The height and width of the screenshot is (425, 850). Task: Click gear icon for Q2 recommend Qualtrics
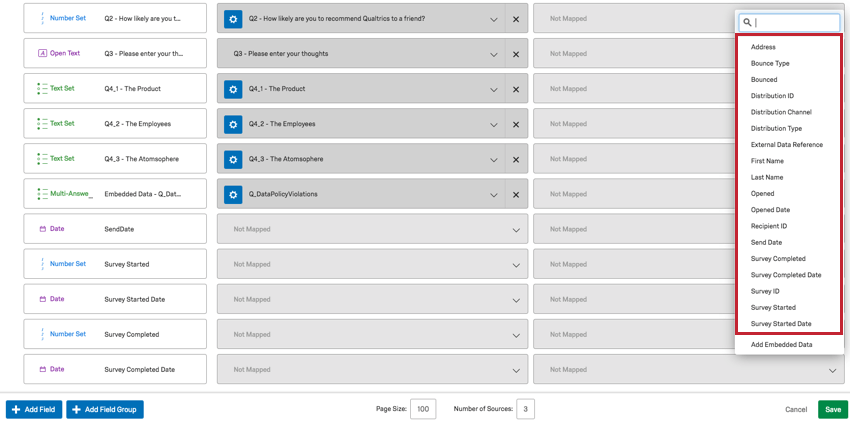pos(233,19)
